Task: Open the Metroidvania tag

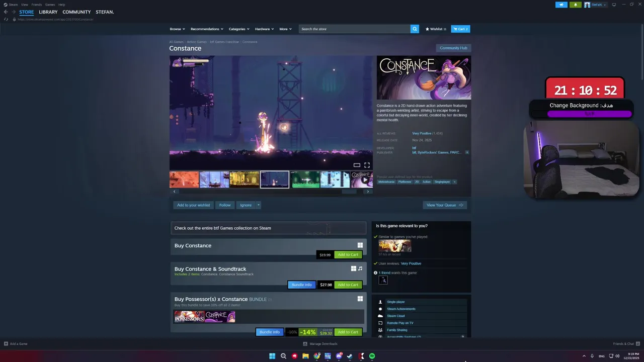Action: [x=386, y=182]
